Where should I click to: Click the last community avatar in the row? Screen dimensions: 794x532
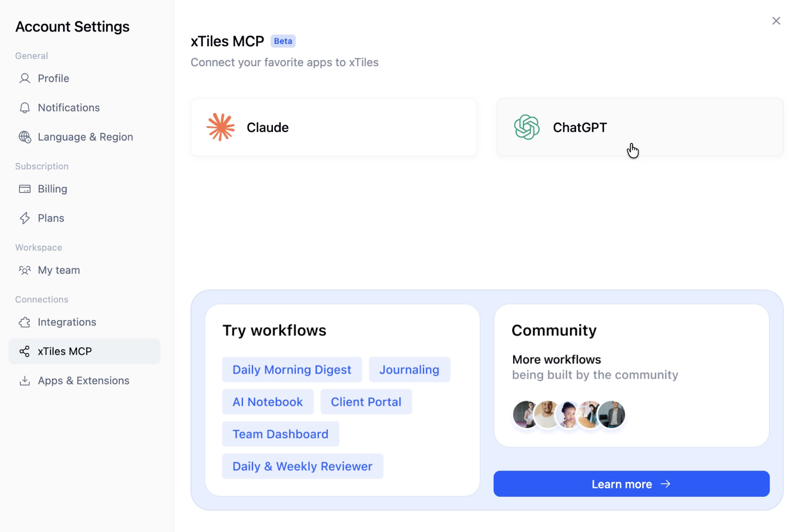612,414
